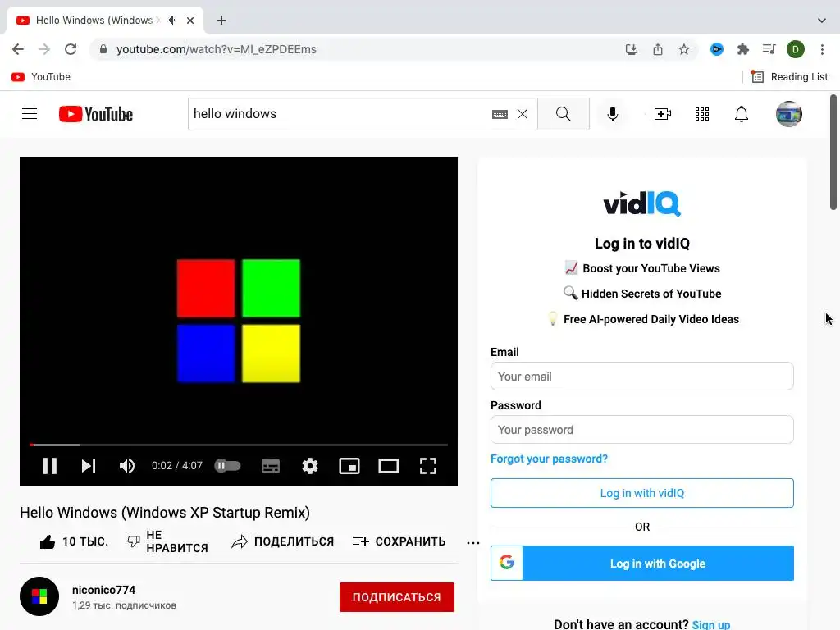Click Log in with Google button
This screenshot has height=630, width=840.
[641, 563]
